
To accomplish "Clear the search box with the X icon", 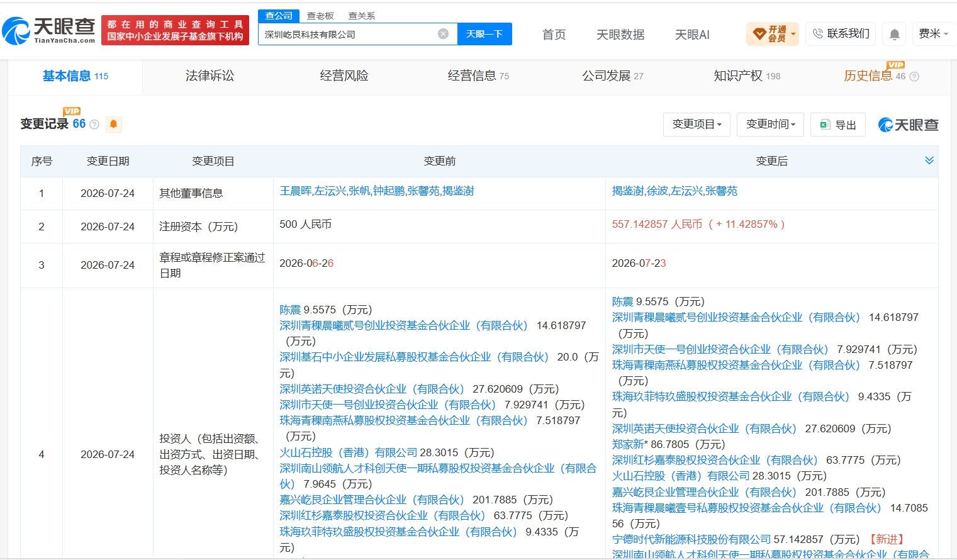I will pos(443,34).
